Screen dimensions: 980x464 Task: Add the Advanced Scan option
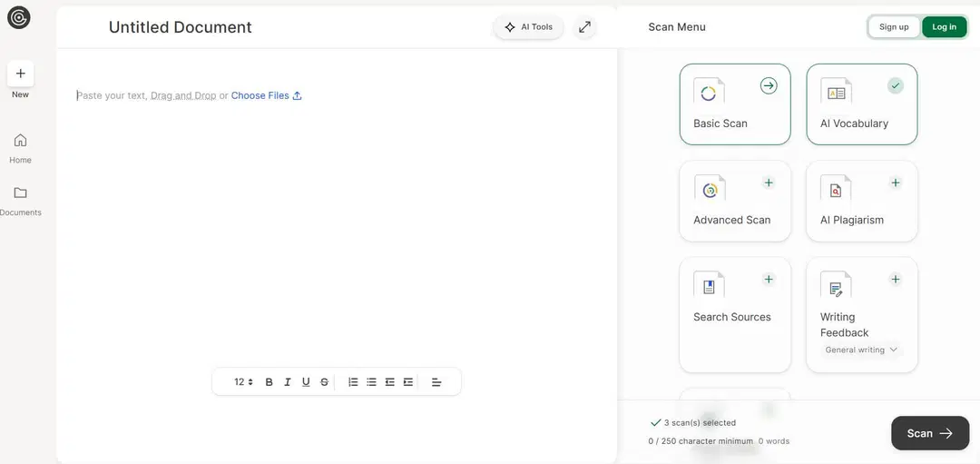tap(769, 183)
